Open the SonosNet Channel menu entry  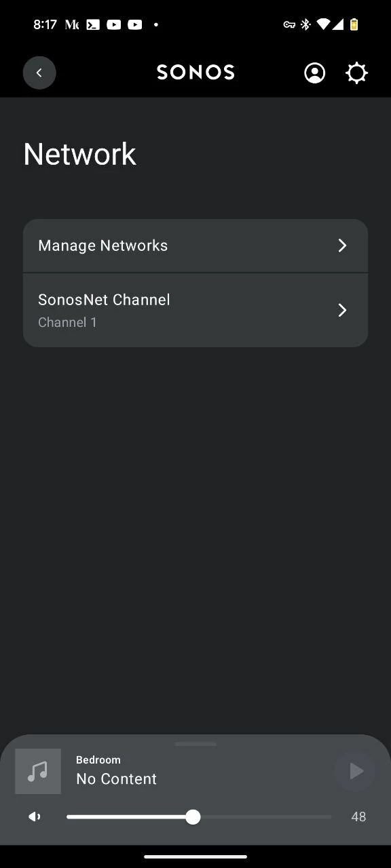[x=195, y=311]
